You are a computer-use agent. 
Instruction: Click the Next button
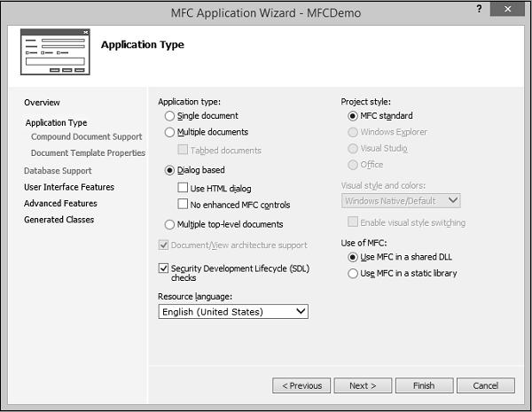pos(363,385)
